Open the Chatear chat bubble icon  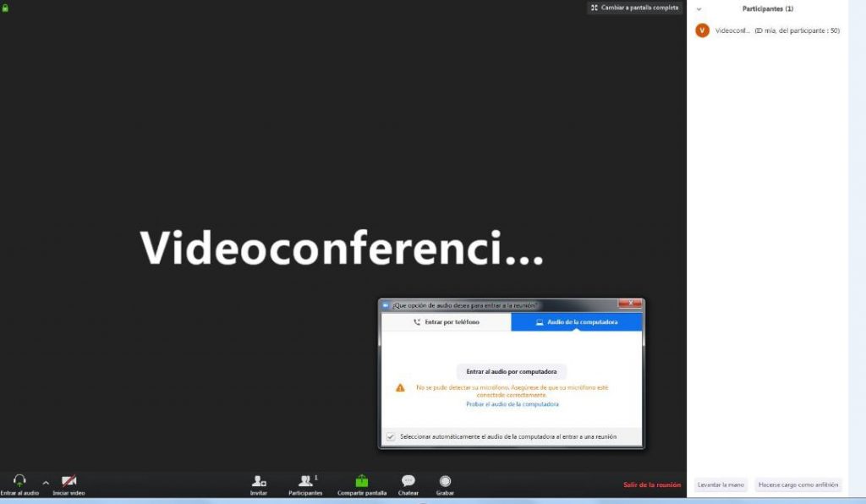pyautogui.click(x=408, y=480)
